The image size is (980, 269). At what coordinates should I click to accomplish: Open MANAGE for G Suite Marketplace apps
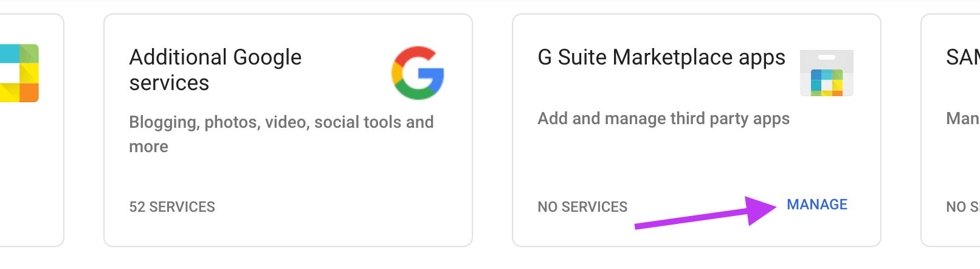click(817, 204)
